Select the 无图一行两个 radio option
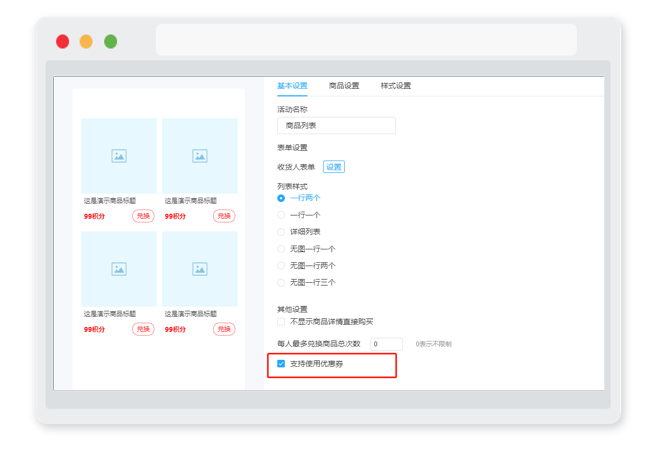 pyautogui.click(x=281, y=266)
